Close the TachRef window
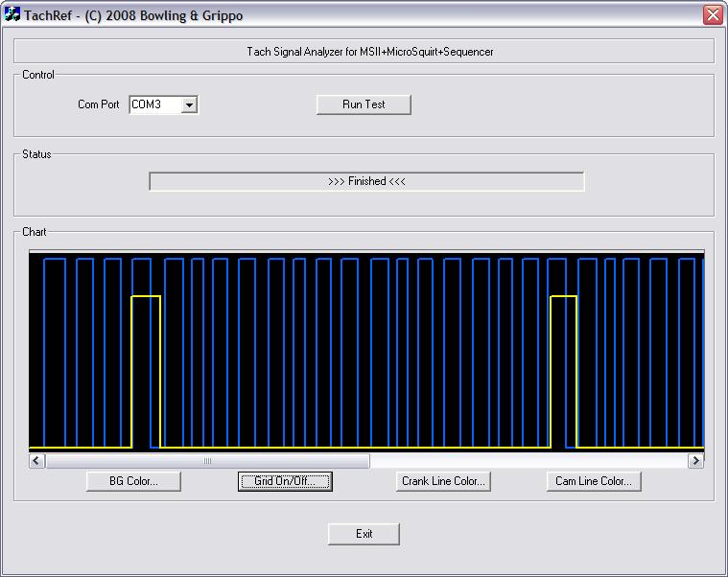Image resolution: width=728 pixels, height=577 pixels. point(713,14)
